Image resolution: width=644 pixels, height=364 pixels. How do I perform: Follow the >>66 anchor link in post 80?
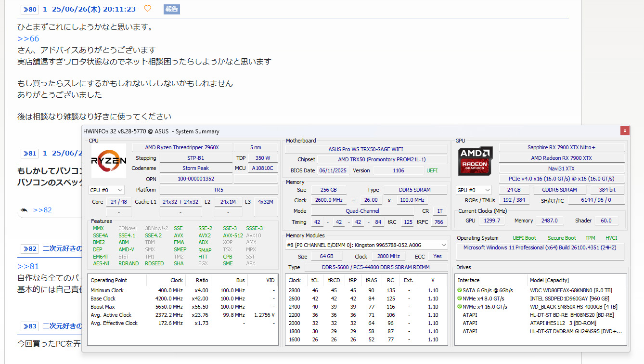click(x=28, y=39)
